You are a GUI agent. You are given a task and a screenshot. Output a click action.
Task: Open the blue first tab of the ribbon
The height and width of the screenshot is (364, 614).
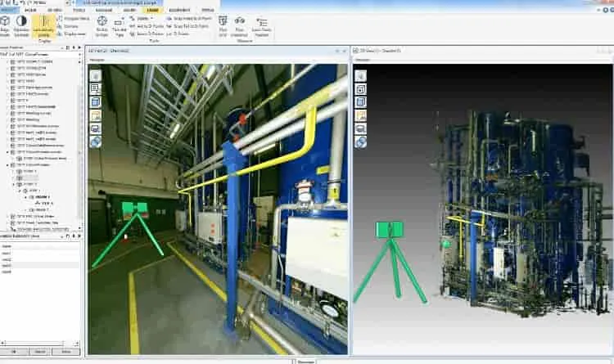[x=9, y=10]
